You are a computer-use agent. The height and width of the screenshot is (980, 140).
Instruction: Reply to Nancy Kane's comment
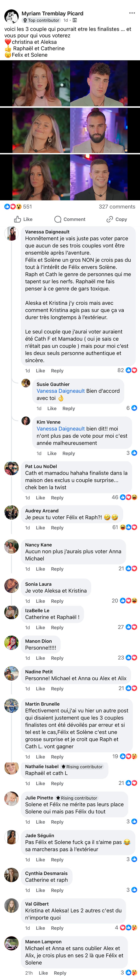(57, 569)
